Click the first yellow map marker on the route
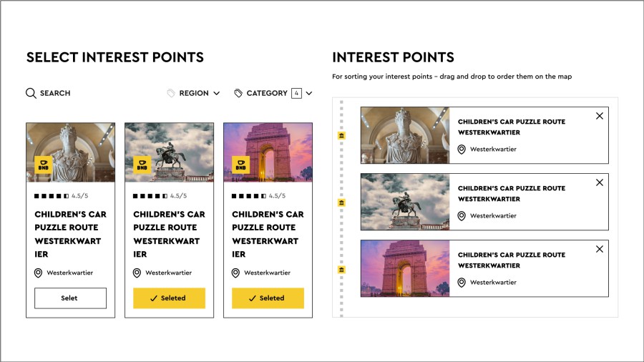This screenshot has width=644, height=362. [341, 136]
